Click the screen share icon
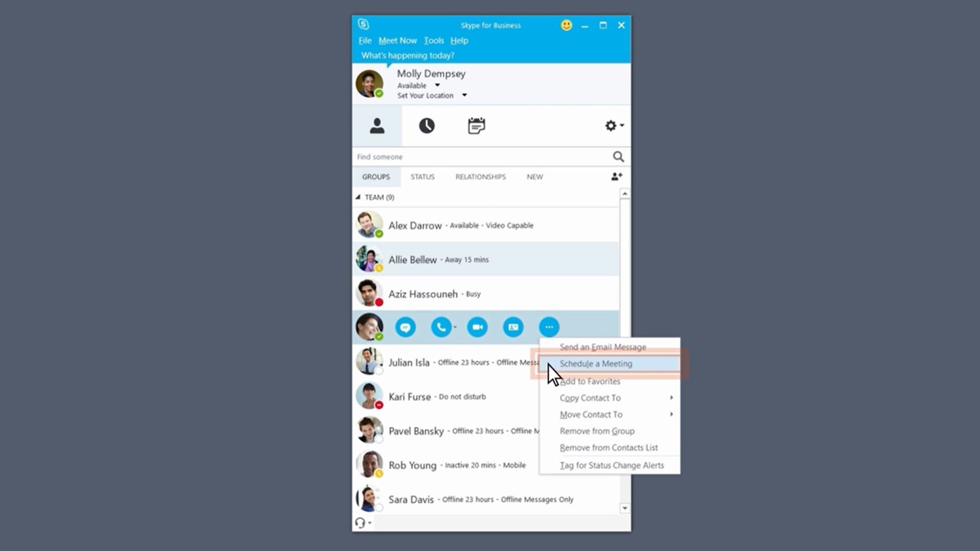The image size is (980, 551). 513,327
